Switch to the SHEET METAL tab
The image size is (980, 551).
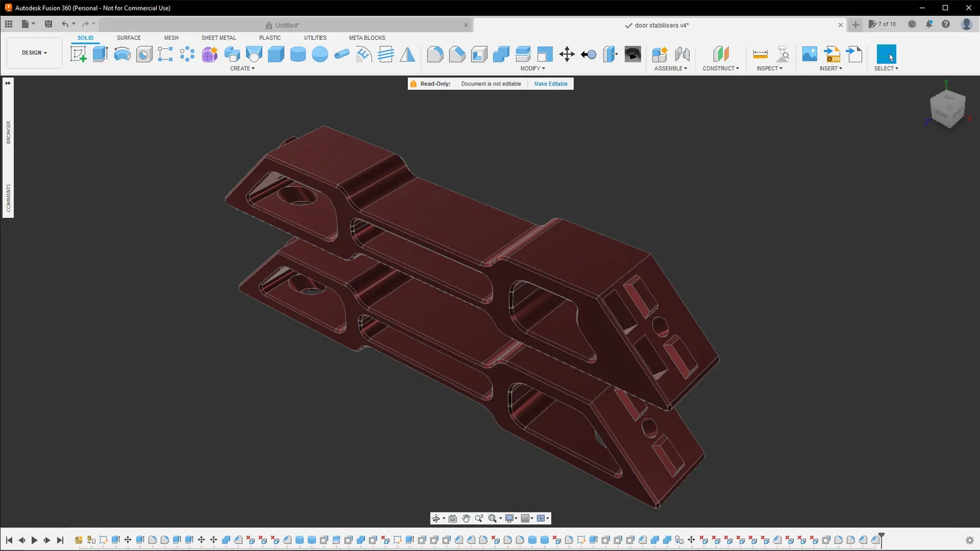(219, 38)
